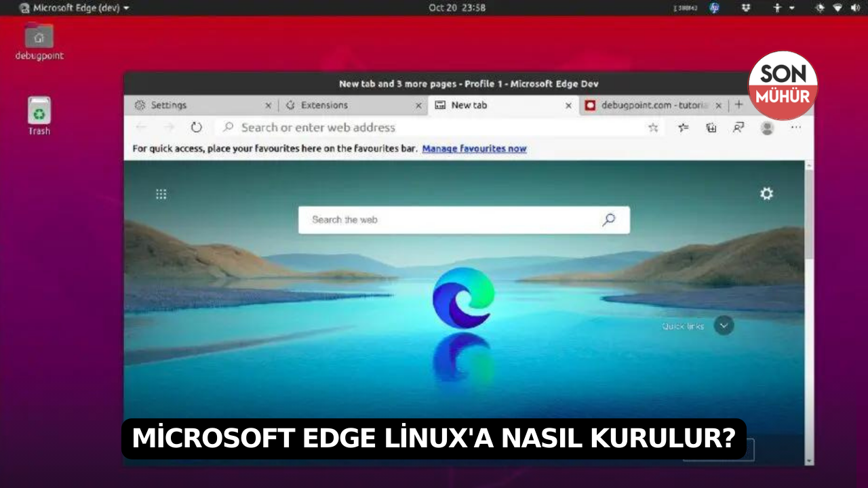Select the Settings tab

(x=170, y=105)
